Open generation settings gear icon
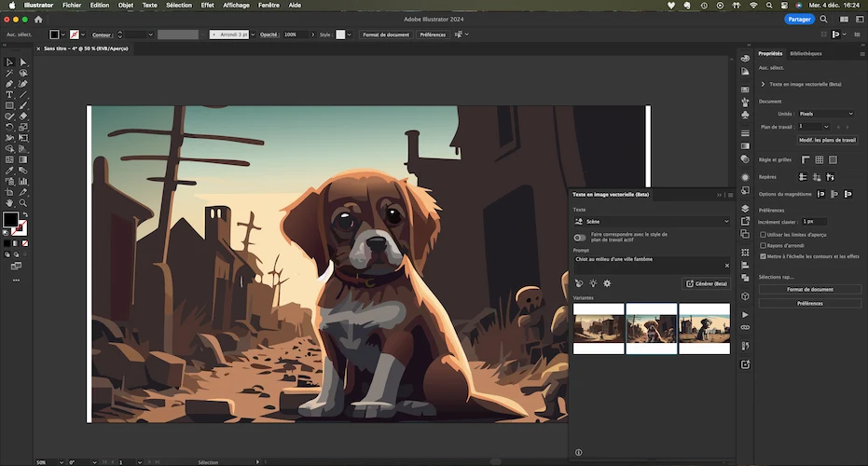Screen dimensions: 868x466 (607, 283)
